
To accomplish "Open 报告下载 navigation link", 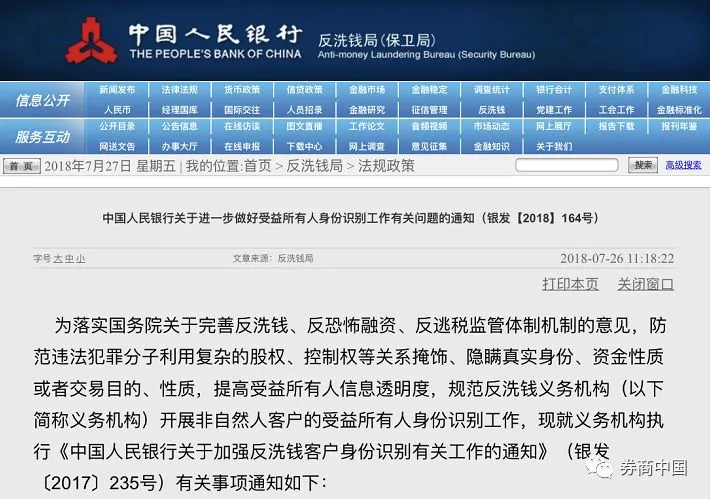I will [x=617, y=126].
